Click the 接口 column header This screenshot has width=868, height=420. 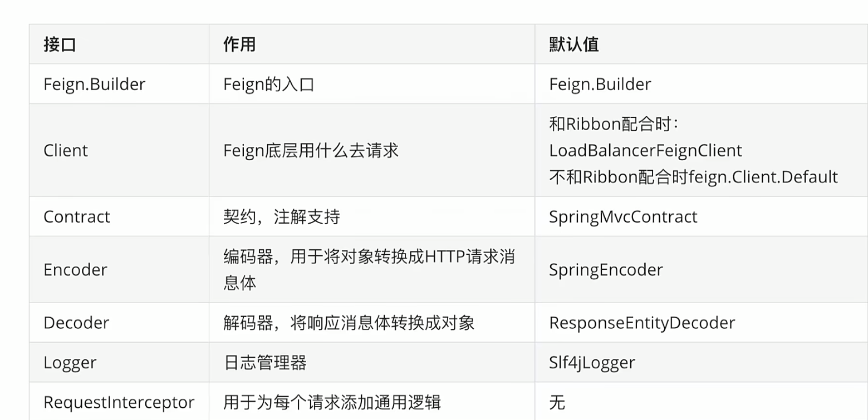pyautogui.click(x=60, y=45)
